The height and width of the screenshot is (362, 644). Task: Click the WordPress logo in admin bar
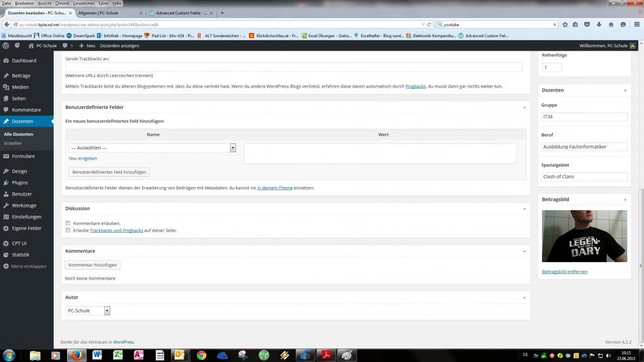[6, 45]
